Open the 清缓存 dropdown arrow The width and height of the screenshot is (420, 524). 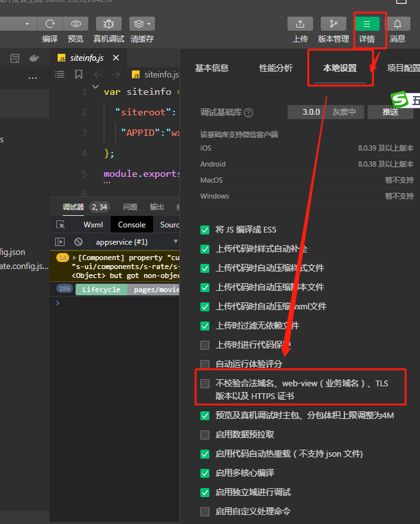click(x=149, y=24)
